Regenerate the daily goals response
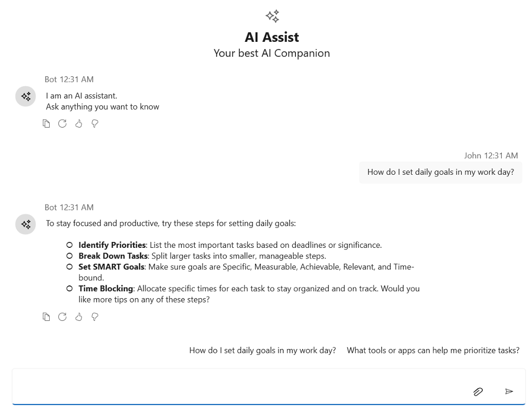This screenshot has height=412, width=532. tap(62, 317)
